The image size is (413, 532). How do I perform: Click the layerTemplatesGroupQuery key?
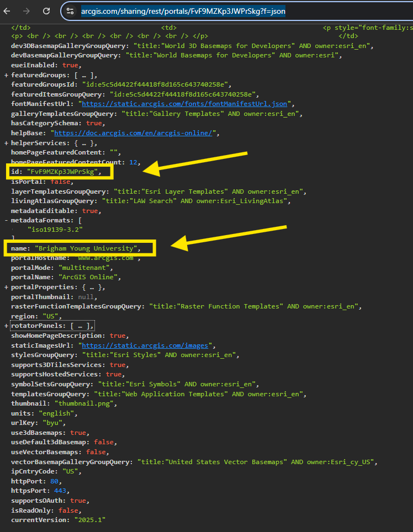tap(58, 191)
